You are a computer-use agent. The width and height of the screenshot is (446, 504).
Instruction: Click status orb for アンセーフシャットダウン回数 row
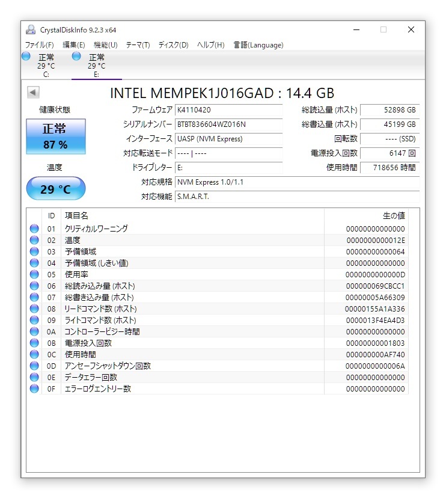point(34,366)
